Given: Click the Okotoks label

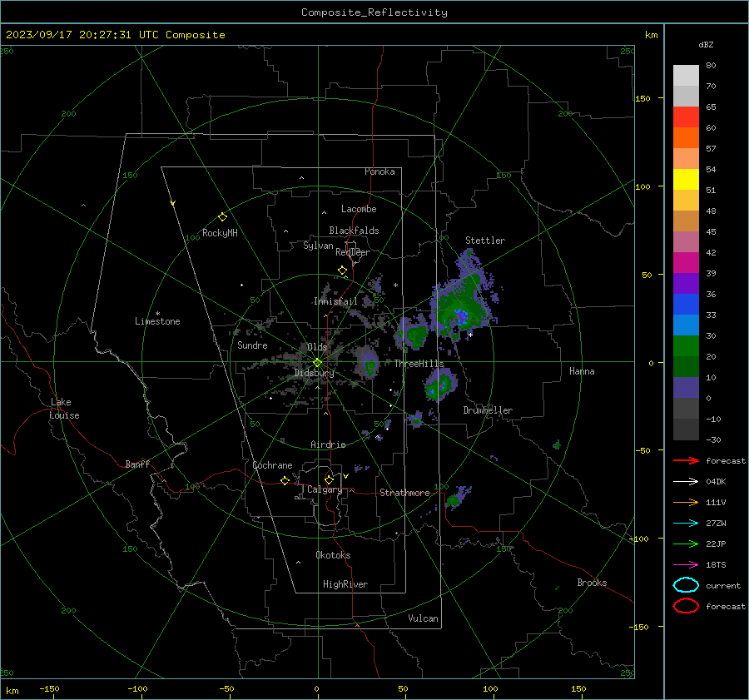Looking at the screenshot, I should tap(333, 555).
